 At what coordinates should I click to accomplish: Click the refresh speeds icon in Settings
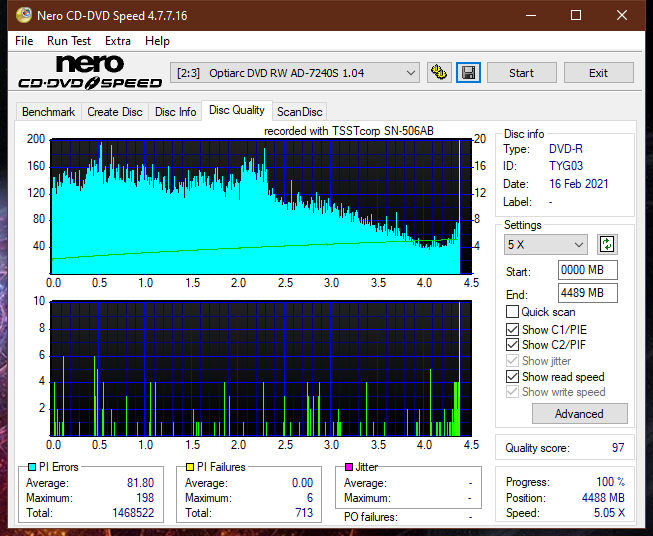coord(607,244)
